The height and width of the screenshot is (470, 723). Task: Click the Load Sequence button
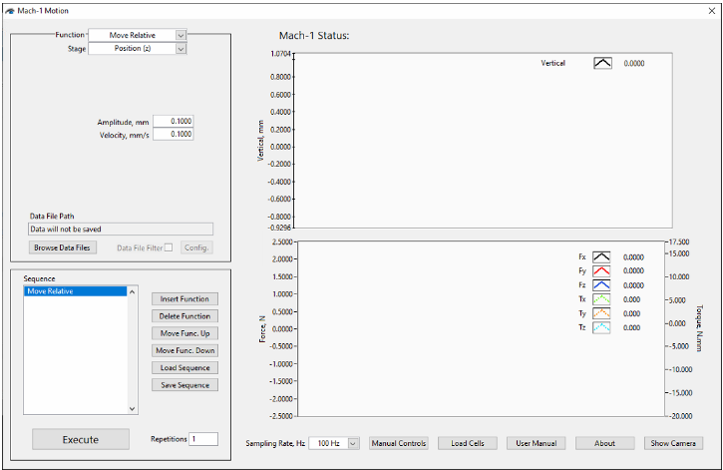(x=184, y=368)
